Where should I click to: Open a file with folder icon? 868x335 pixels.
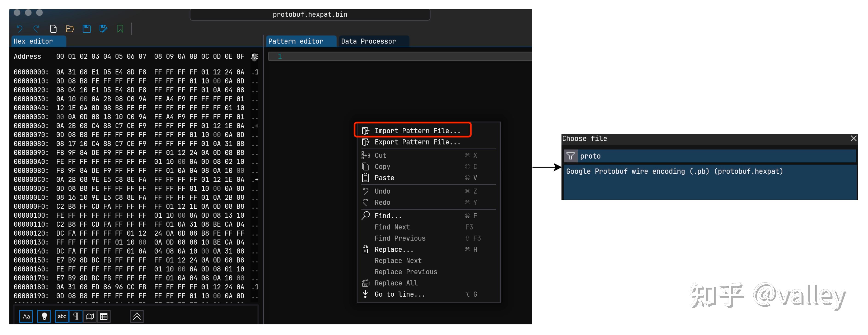click(x=70, y=29)
